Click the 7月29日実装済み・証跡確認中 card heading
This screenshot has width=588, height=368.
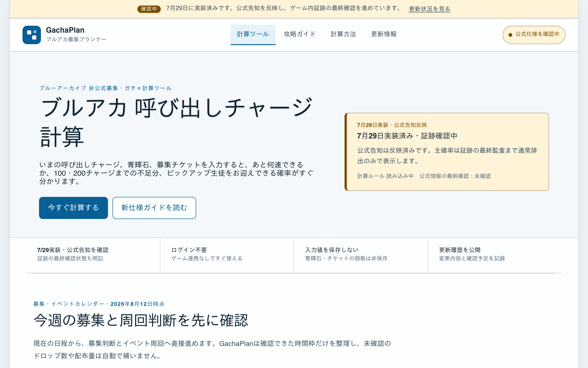click(407, 136)
